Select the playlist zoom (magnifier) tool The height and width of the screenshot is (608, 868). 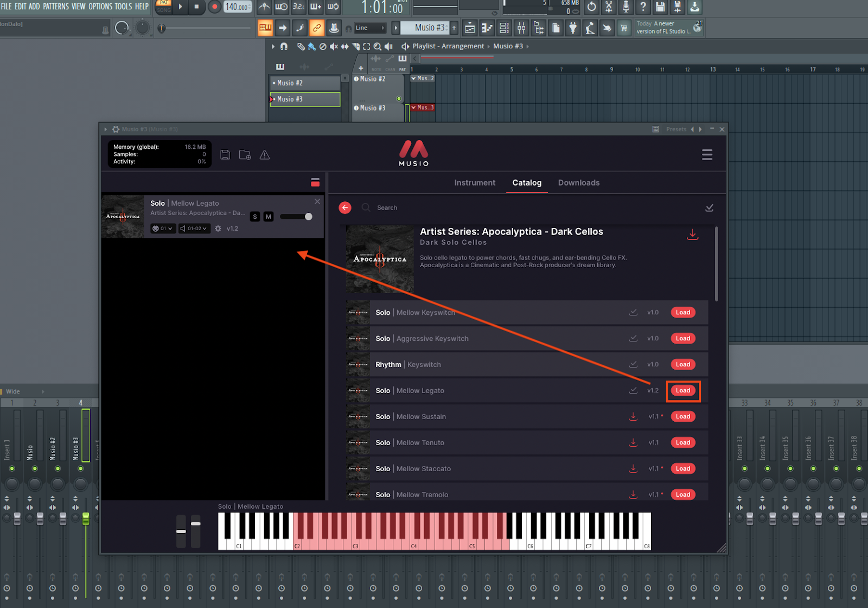tap(378, 47)
